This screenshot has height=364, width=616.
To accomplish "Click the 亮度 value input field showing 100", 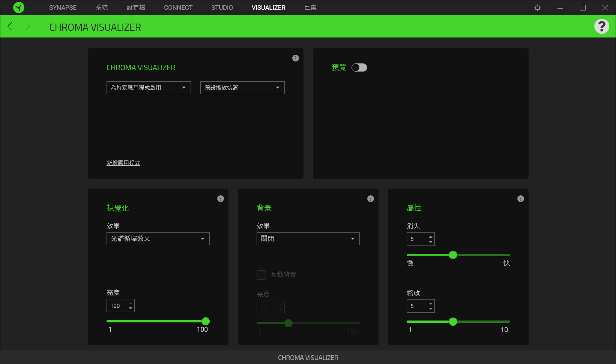I will tap(116, 306).
